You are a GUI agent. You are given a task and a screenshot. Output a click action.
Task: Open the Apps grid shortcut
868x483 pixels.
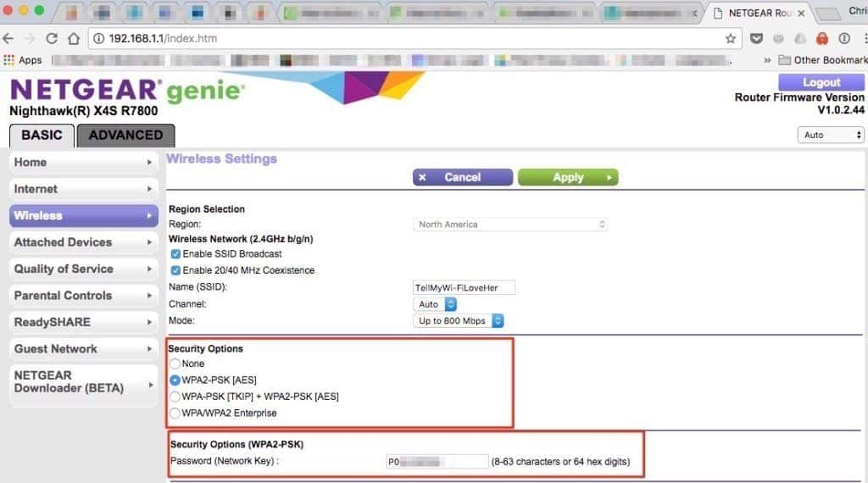[x=23, y=60]
